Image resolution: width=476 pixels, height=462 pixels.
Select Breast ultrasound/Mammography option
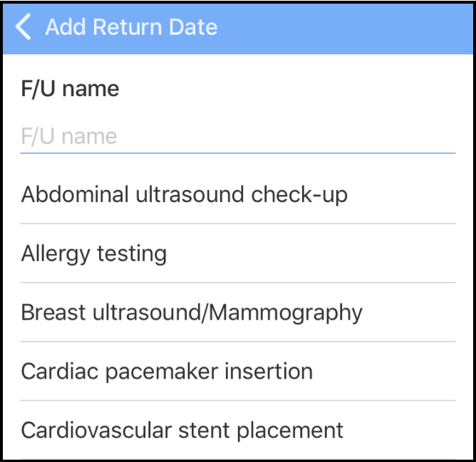coord(192,313)
